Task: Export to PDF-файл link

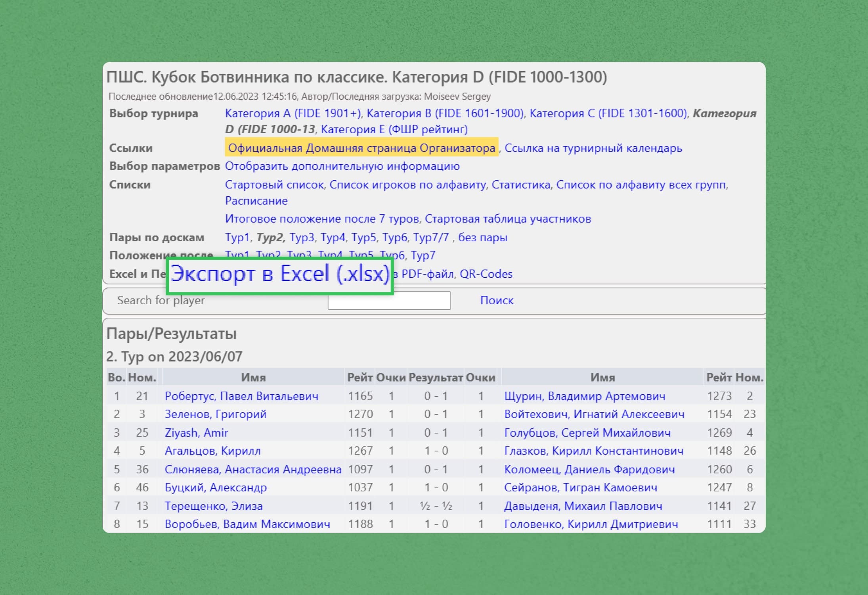Action: coord(428,274)
